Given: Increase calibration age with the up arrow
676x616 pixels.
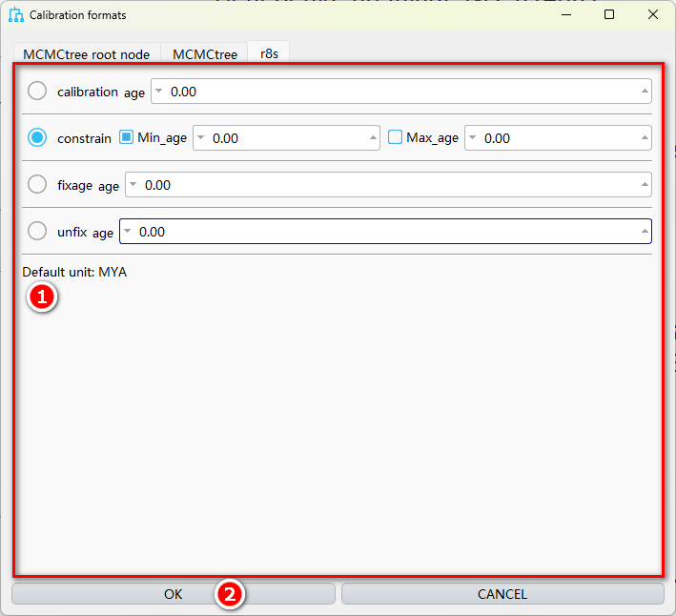Looking at the screenshot, I should [645, 92].
